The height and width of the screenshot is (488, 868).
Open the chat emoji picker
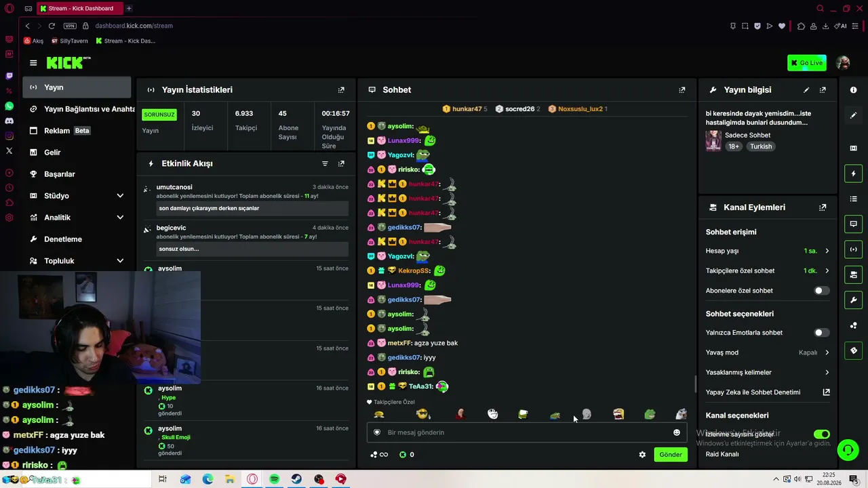[x=676, y=432]
